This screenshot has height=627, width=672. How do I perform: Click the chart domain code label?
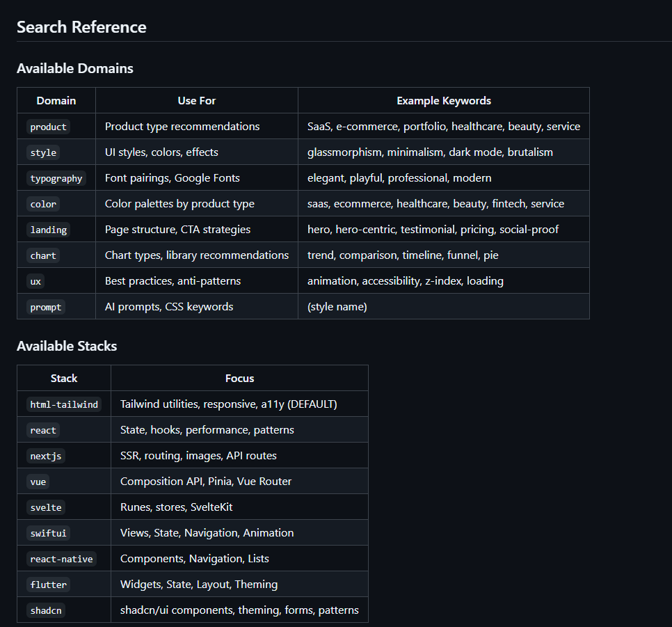click(43, 255)
